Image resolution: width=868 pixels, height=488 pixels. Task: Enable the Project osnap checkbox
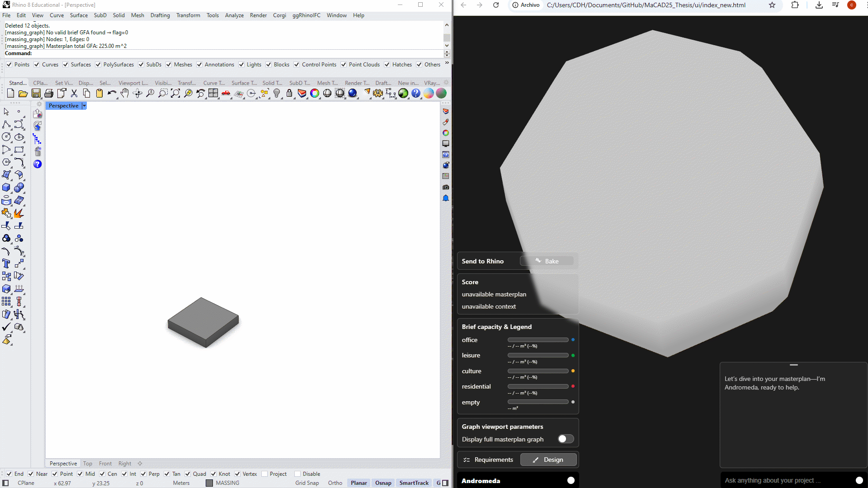[x=264, y=474]
